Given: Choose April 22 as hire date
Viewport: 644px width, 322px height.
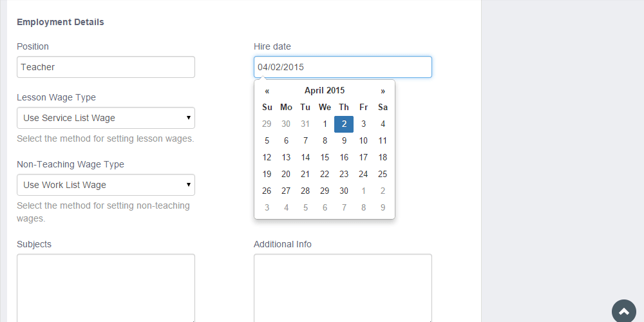Looking at the screenshot, I should [325, 175].
